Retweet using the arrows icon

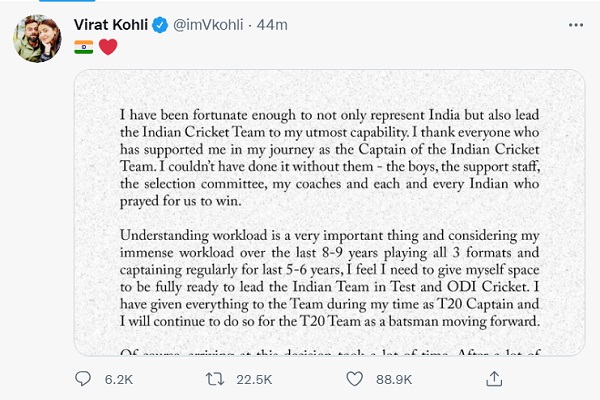pyautogui.click(x=213, y=380)
